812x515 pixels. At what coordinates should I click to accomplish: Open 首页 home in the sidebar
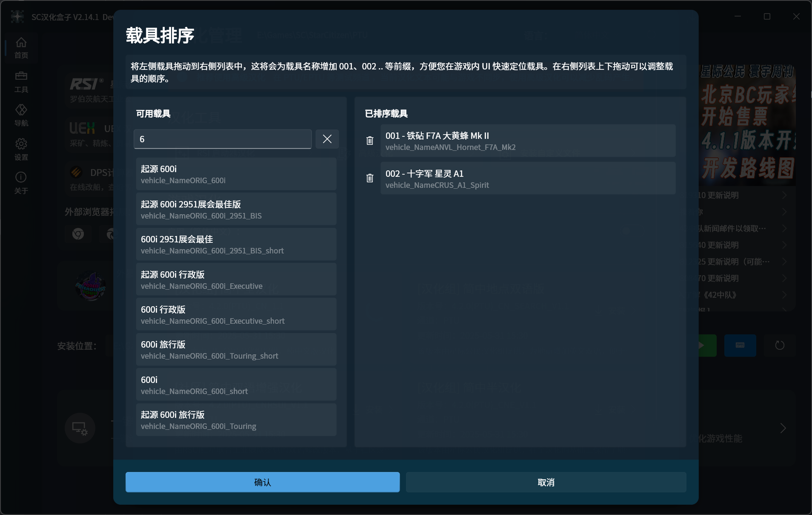tap(21, 48)
